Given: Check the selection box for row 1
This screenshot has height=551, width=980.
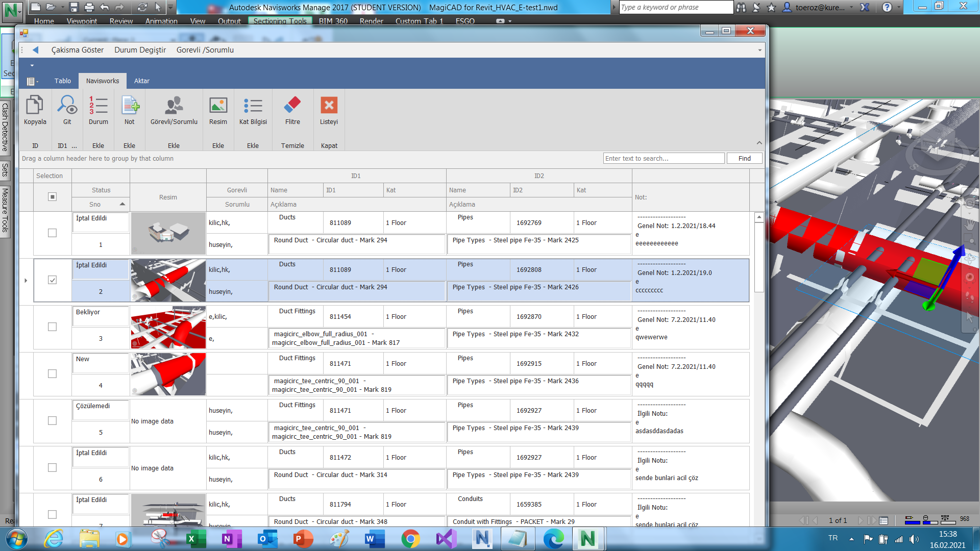Looking at the screenshot, I should pos(52,233).
